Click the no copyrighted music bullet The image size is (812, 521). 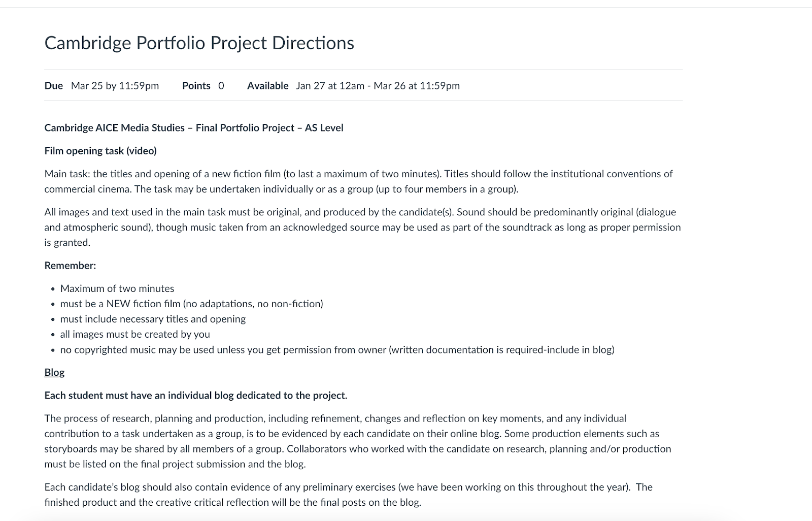[x=337, y=349]
